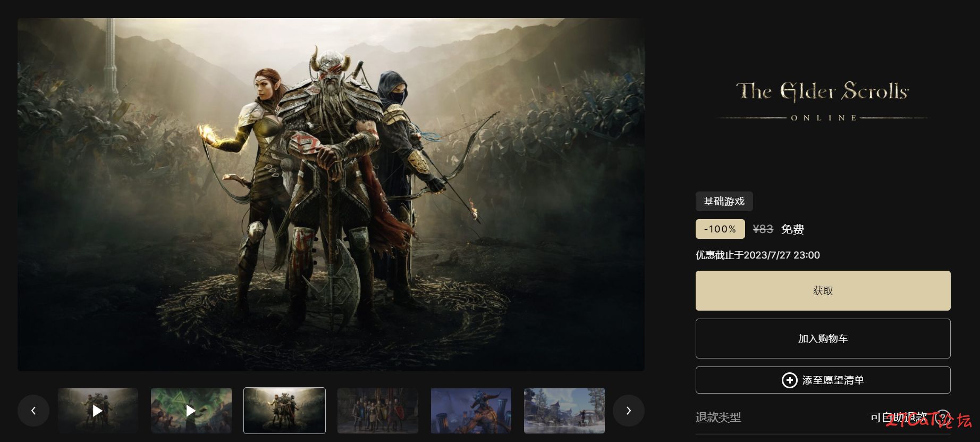Play the first trailer thumbnail
This screenshot has height=442, width=980.
pyautogui.click(x=98, y=411)
